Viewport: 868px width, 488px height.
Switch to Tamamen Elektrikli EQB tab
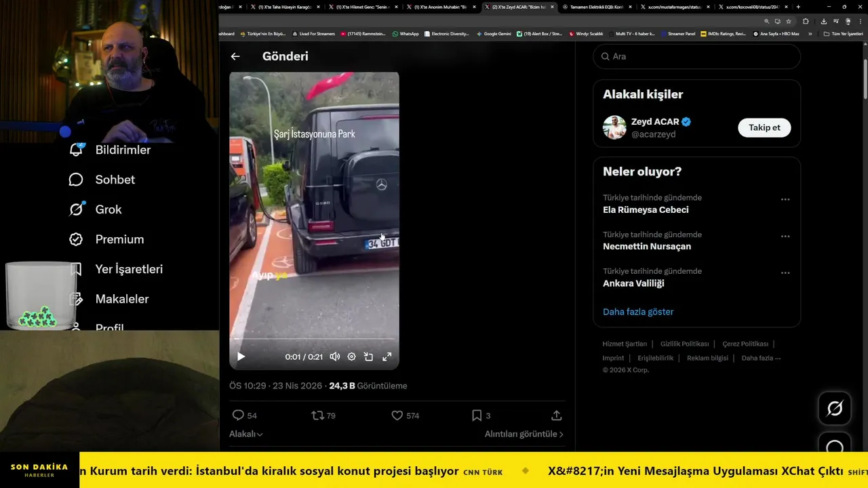pos(597,7)
